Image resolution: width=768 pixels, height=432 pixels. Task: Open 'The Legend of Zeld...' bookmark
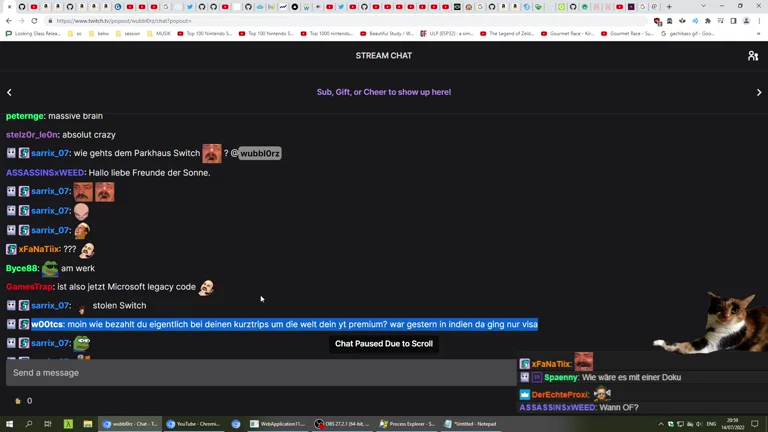point(507,34)
